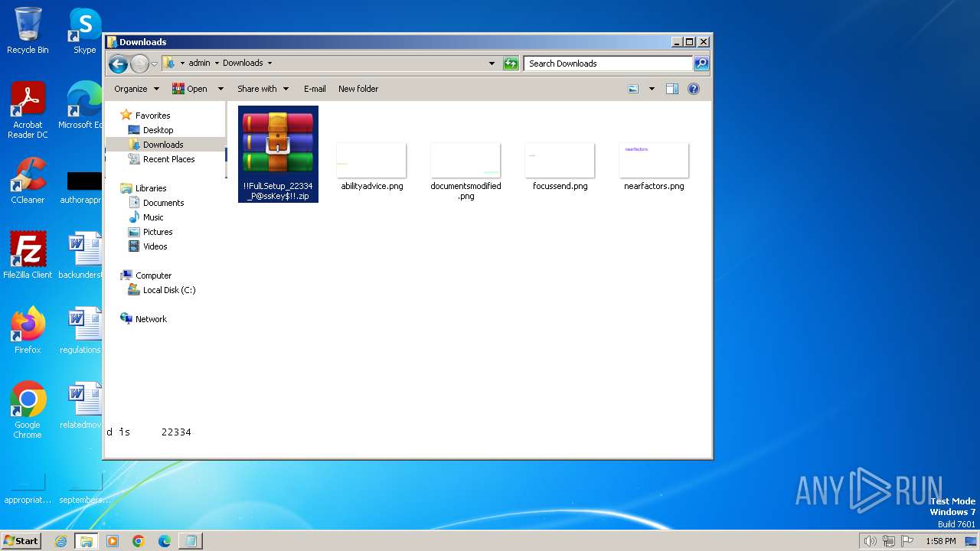Click the Downloads breadcrumb segment
980x551 pixels.
click(243, 64)
